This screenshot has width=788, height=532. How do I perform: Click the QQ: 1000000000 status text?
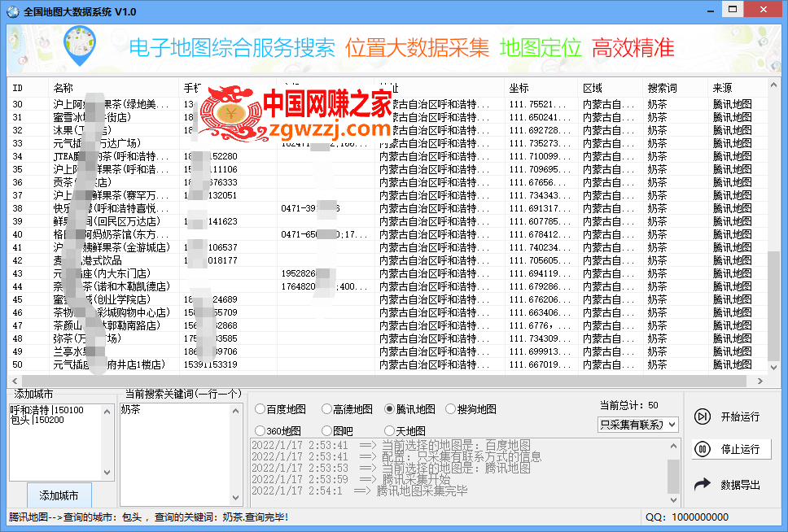tap(687, 517)
